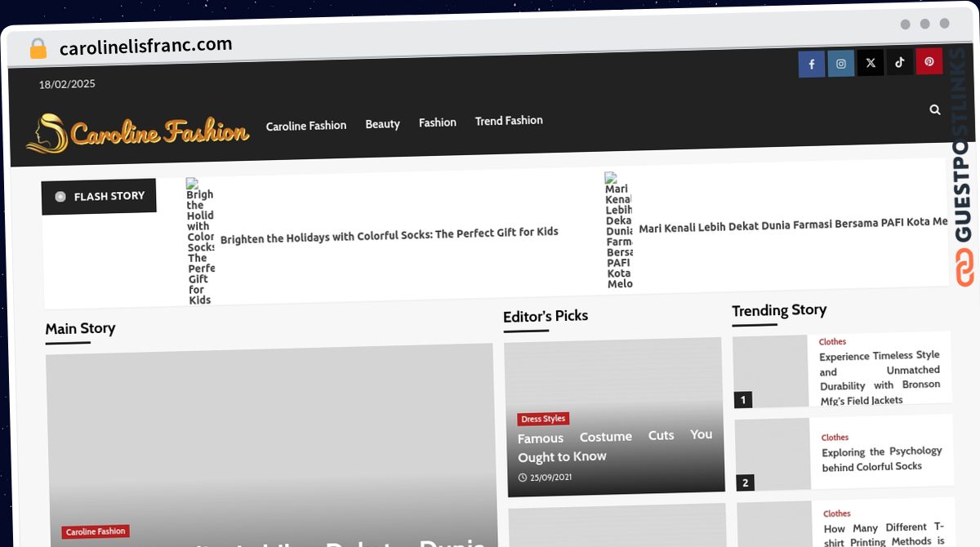This screenshot has height=547, width=980.
Task: Open the colorful socks flash story thumbnail
Action: pos(199,242)
